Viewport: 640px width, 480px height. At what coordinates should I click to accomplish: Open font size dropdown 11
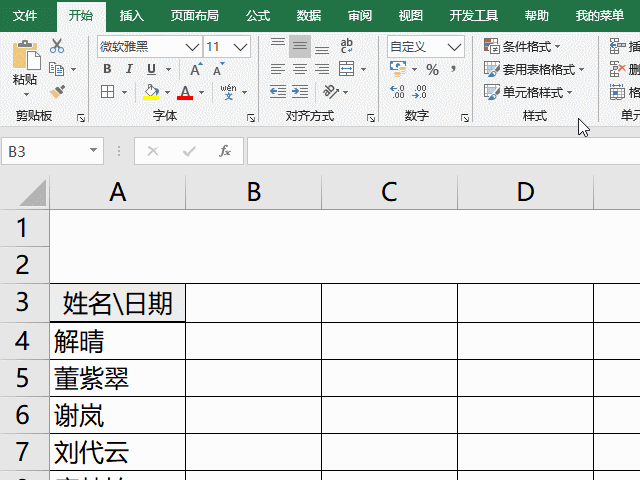(241, 47)
